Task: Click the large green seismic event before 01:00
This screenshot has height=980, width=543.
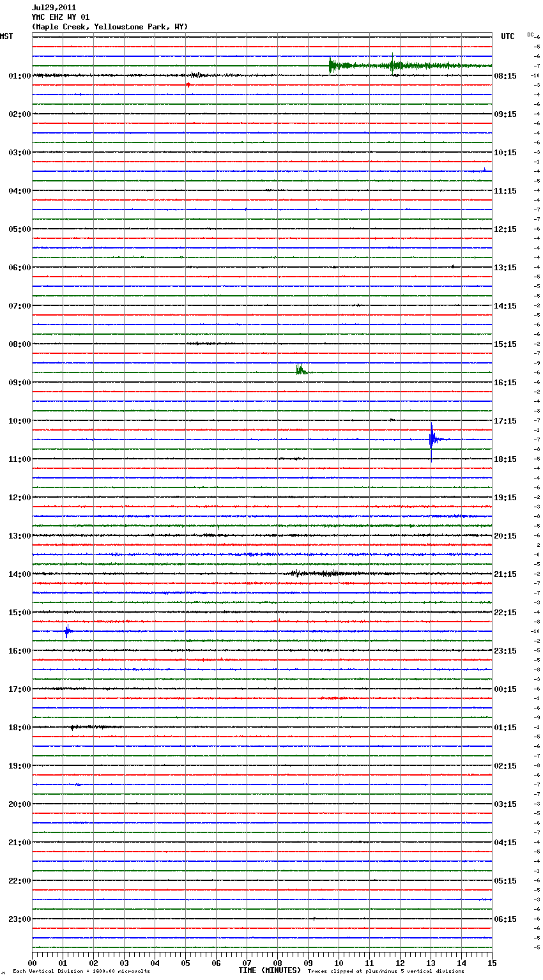Action: (x=409, y=65)
